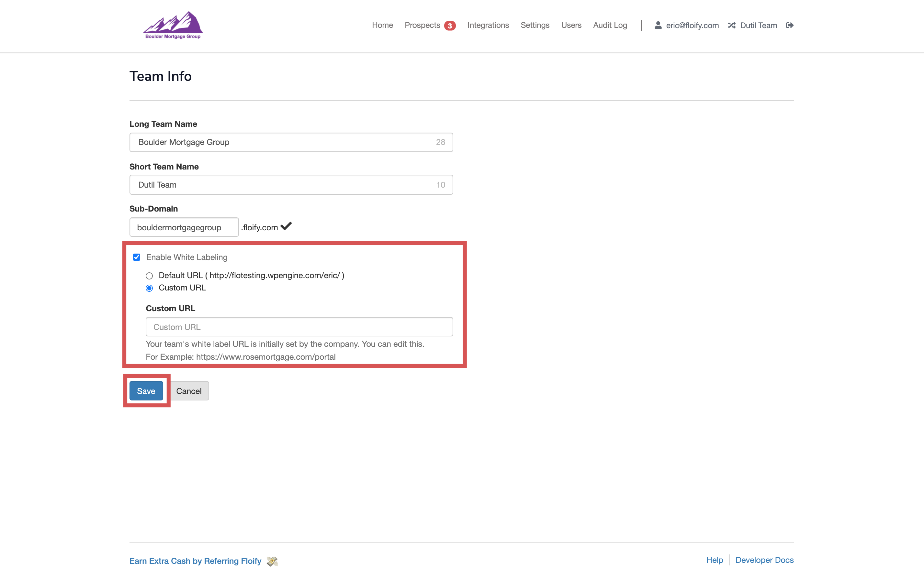Open the eric@floify.com account menu
The width and height of the screenshot is (924, 579).
692,25
